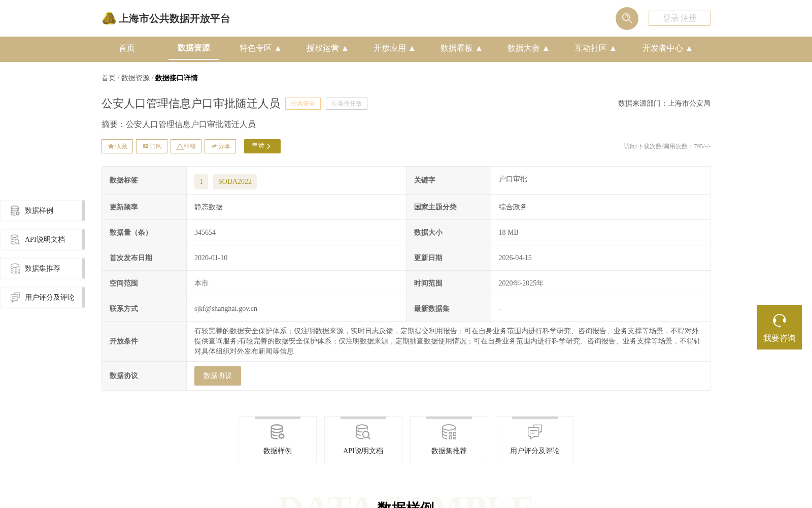Click 数据资源 breadcrumb link

tap(136, 78)
